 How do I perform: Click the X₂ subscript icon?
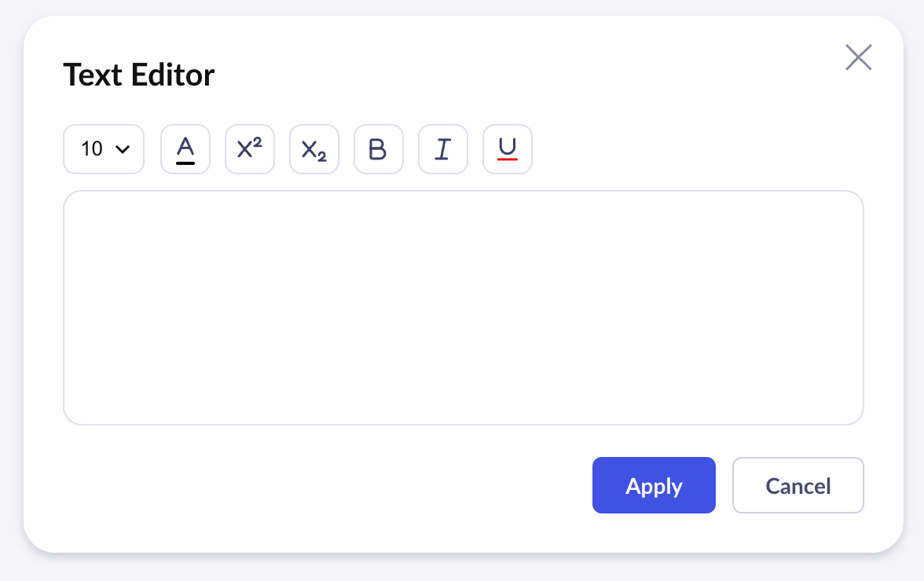tap(314, 149)
